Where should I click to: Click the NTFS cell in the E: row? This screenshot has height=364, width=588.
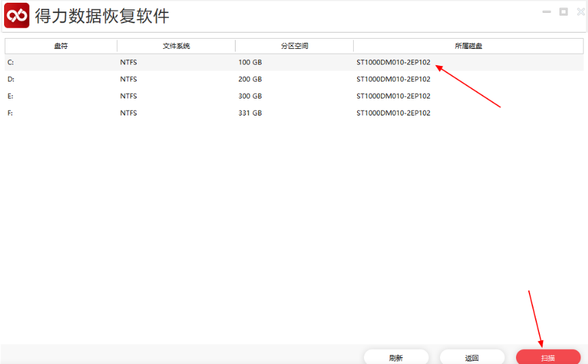[x=128, y=96]
